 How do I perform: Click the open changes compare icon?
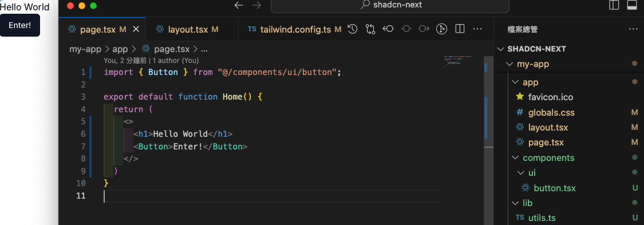(370, 29)
